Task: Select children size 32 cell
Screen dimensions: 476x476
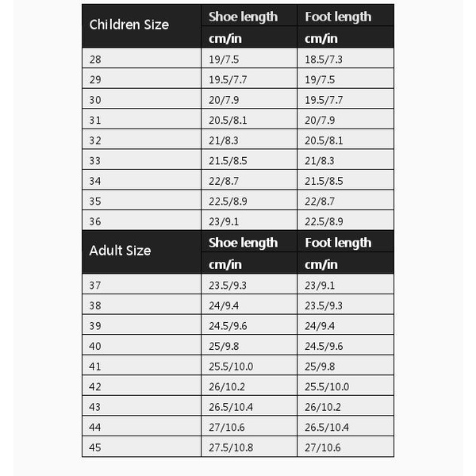Action: click(141, 139)
